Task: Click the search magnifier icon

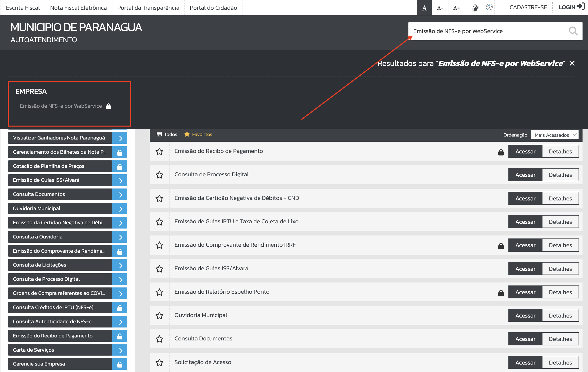Action: (573, 31)
